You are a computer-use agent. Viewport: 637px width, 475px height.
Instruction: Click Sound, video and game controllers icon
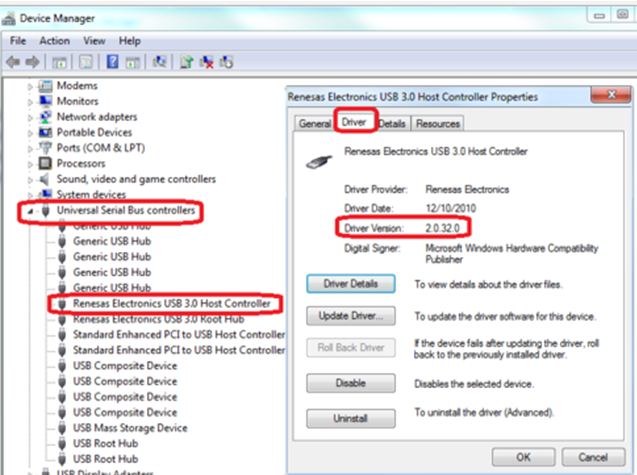(x=44, y=179)
